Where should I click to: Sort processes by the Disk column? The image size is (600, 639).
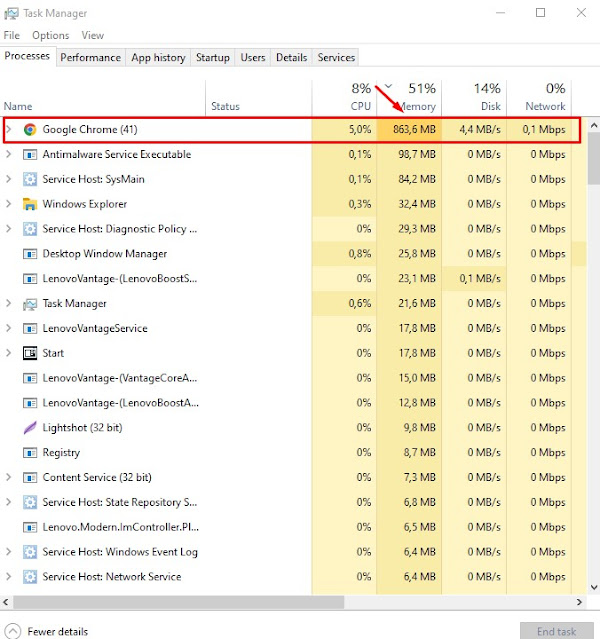(x=474, y=98)
